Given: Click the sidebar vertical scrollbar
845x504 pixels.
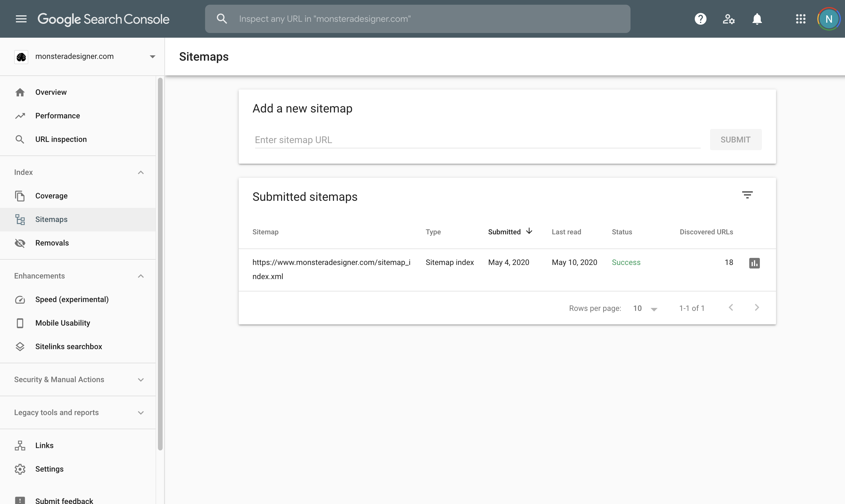Looking at the screenshot, I should (x=160, y=264).
